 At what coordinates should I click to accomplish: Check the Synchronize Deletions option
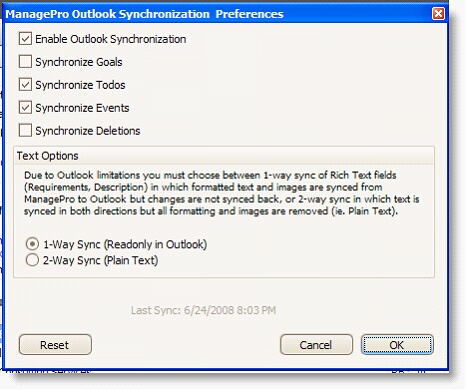pos(25,130)
